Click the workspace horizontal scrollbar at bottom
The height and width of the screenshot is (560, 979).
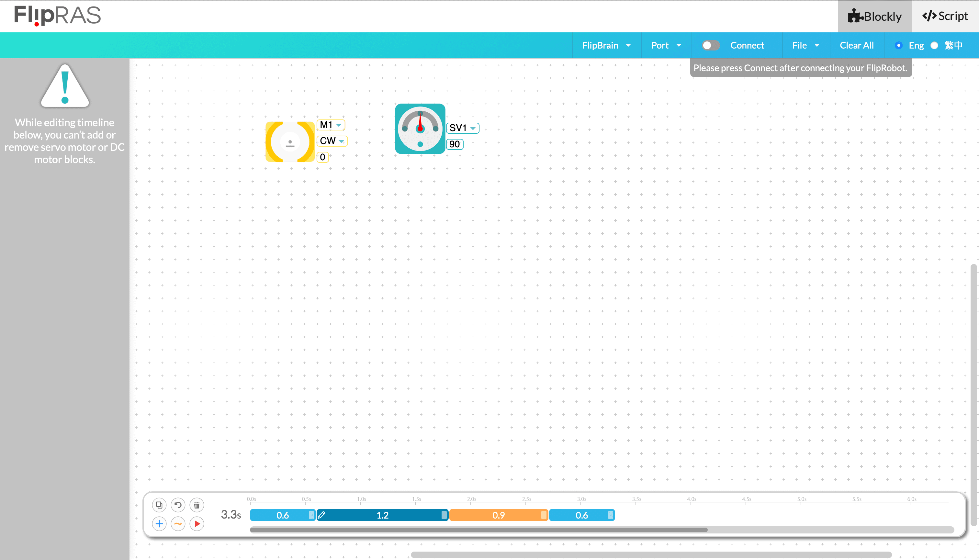651,554
